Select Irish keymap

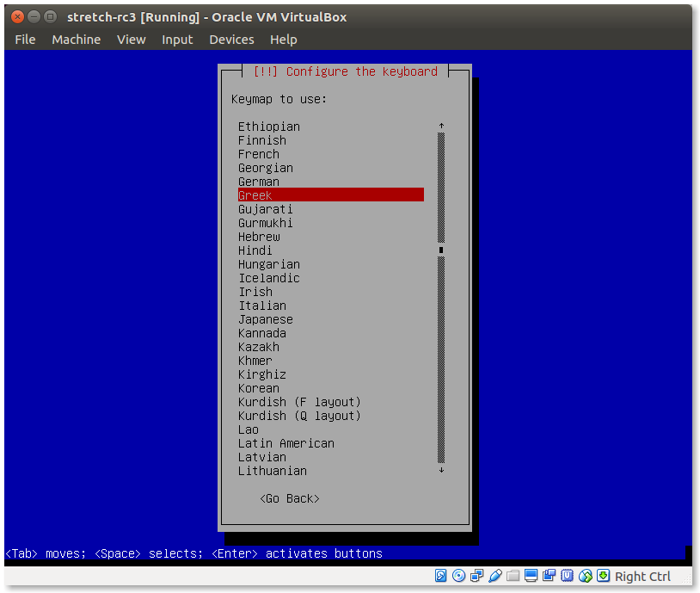point(255,292)
